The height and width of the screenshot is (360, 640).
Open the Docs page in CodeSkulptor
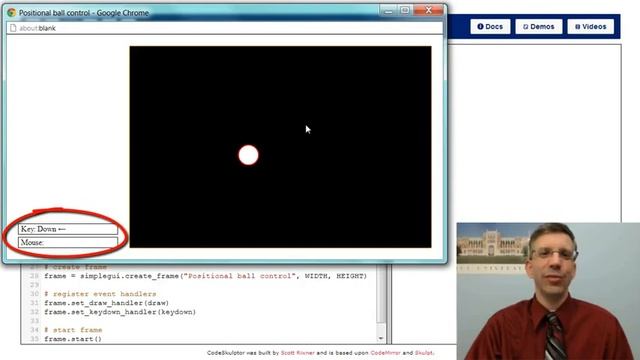(490, 27)
